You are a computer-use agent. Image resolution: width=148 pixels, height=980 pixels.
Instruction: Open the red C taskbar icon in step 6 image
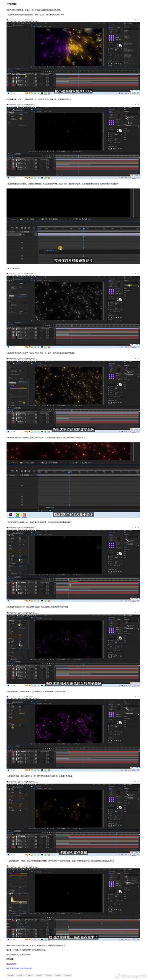pyautogui.click(x=24, y=515)
